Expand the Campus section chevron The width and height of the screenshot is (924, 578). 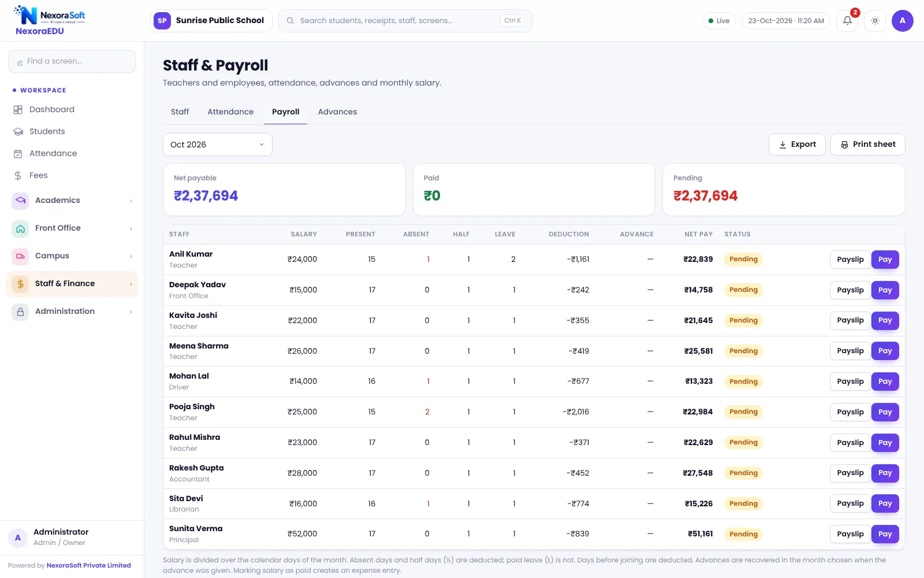[x=131, y=257]
